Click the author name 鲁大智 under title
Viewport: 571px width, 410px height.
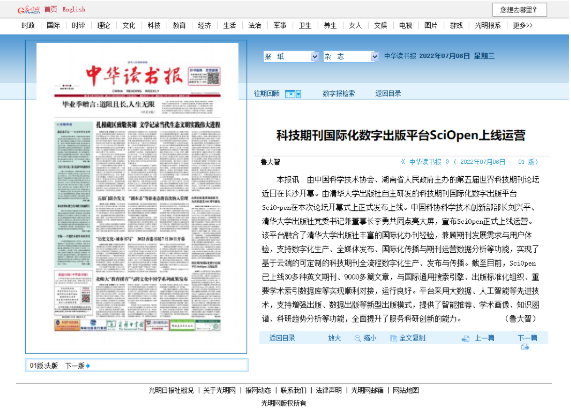pos(270,162)
